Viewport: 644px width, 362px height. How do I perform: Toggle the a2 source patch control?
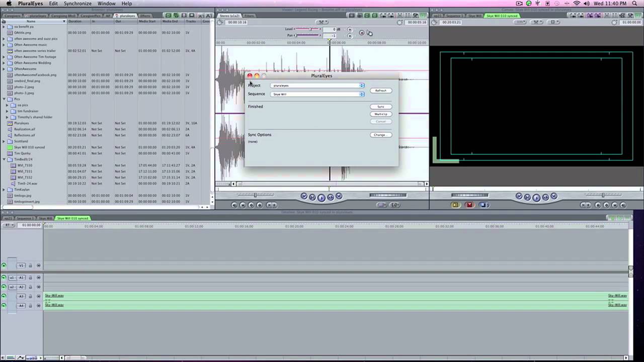tap(12, 287)
